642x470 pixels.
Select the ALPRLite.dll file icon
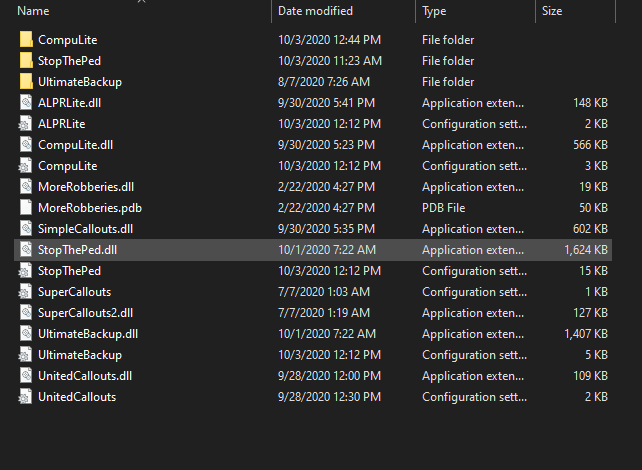(x=26, y=103)
